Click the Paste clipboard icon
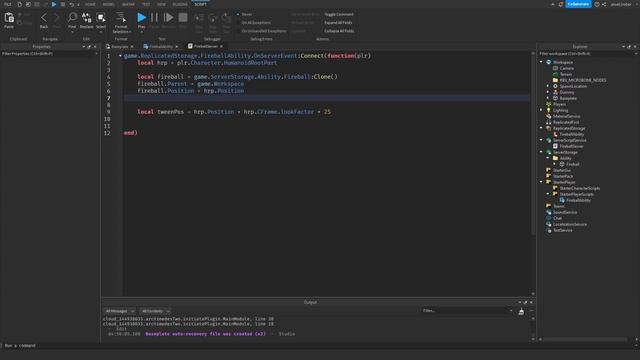 tap(9, 18)
